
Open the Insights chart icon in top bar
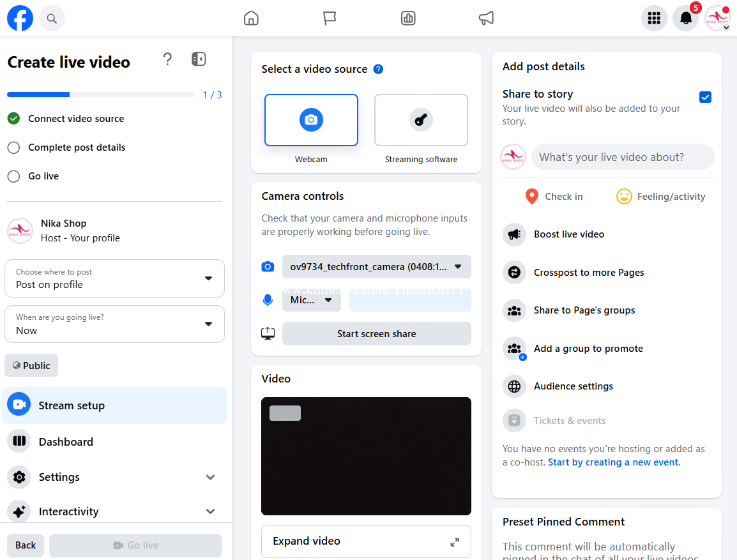point(408,18)
